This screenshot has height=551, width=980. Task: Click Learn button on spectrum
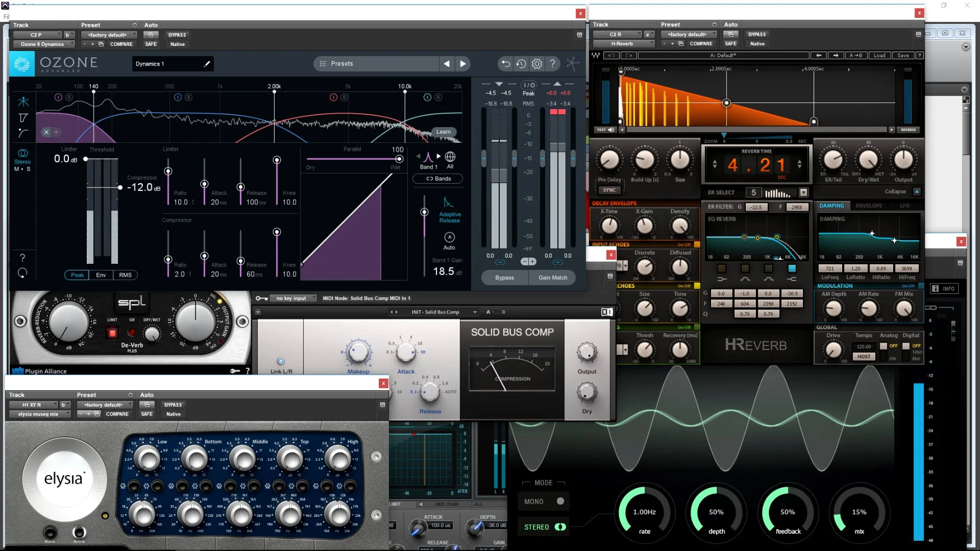coord(444,132)
